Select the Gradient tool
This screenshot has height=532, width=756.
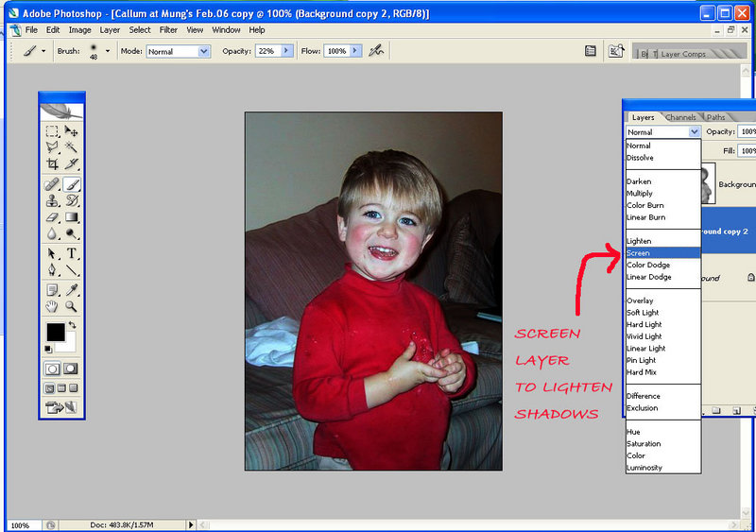coord(72,217)
